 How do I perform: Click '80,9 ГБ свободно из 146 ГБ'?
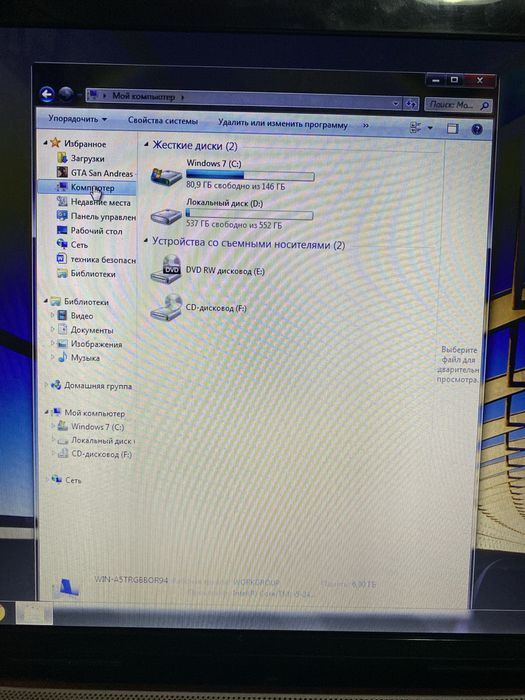click(x=235, y=186)
